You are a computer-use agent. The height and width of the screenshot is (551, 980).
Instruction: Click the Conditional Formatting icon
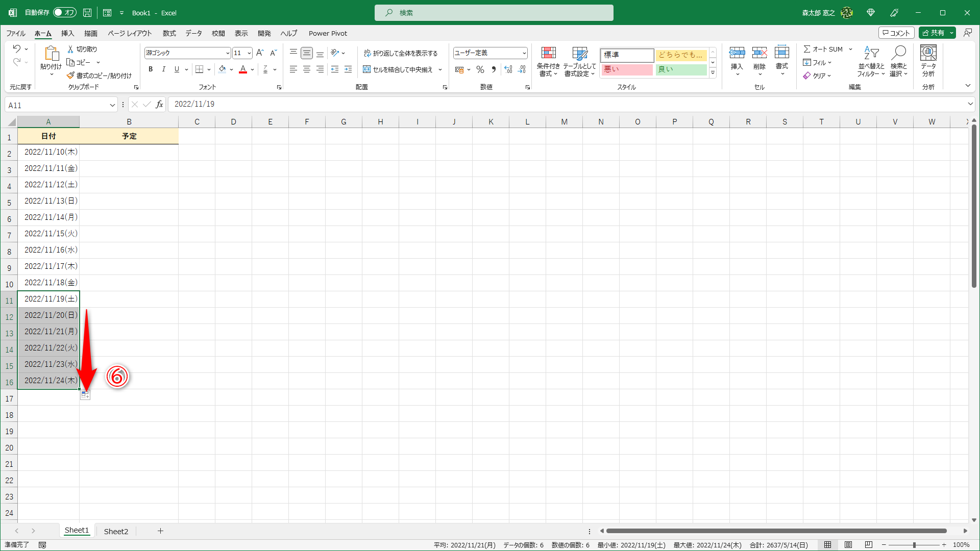pos(548,53)
